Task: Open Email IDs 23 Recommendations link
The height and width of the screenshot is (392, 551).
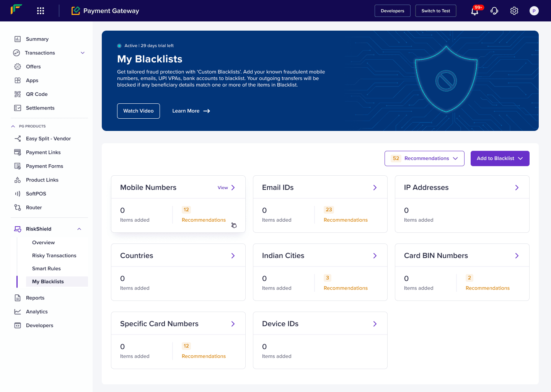Action: tap(346, 220)
